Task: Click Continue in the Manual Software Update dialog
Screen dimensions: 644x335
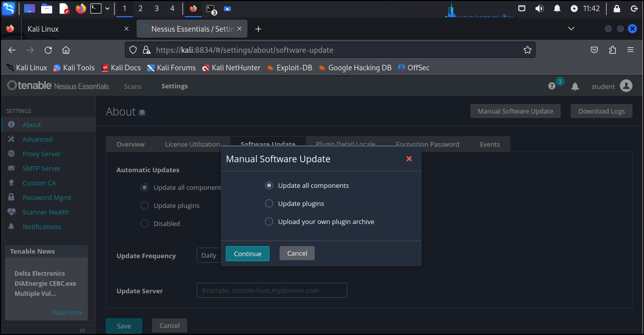Action: tap(247, 254)
